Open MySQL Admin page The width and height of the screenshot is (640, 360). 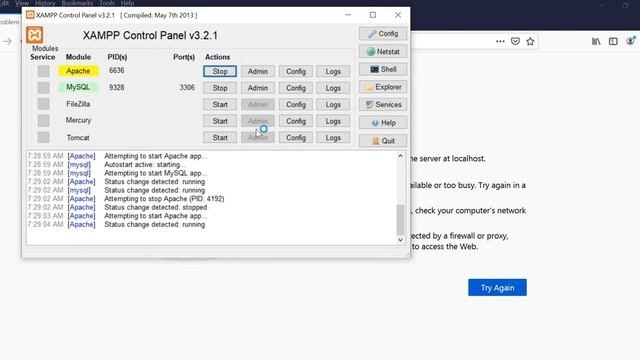pos(258,88)
